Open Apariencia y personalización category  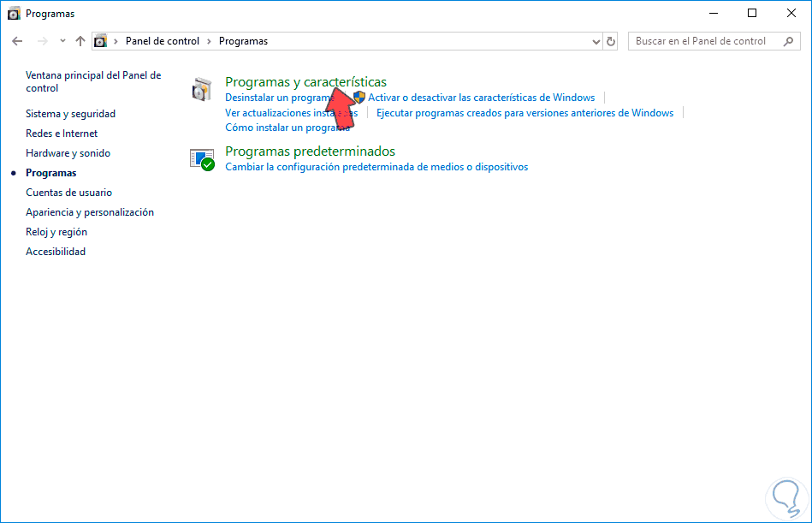point(90,211)
